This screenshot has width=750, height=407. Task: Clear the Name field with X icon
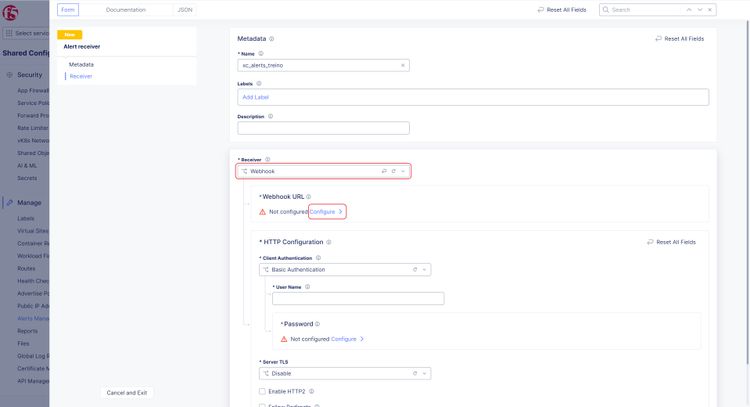(403, 65)
